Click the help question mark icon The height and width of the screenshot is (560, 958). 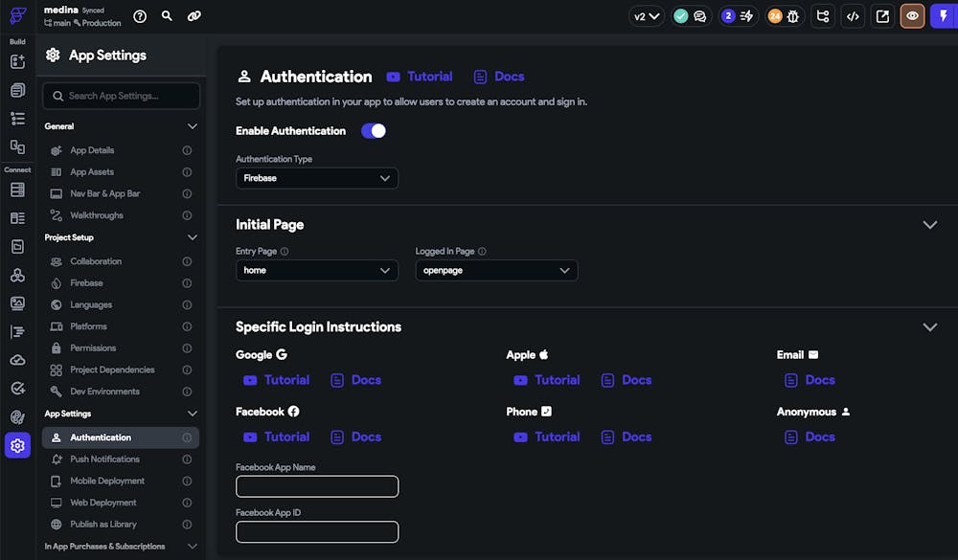click(x=140, y=16)
